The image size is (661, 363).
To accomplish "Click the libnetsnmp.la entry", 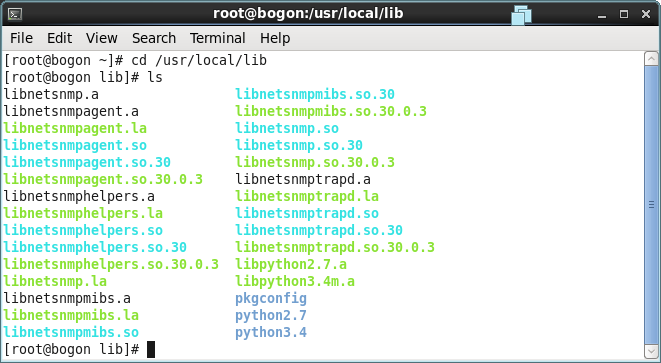I will tap(55, 282).
